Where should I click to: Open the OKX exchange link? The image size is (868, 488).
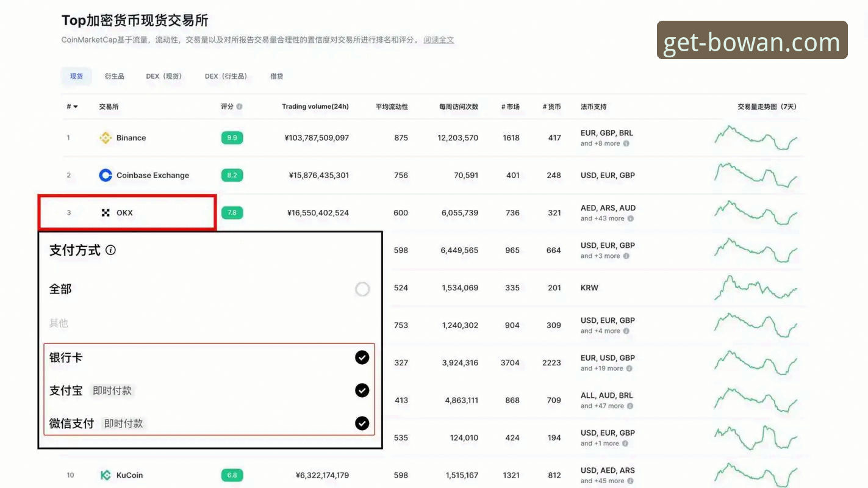click(x=124, y=213)
